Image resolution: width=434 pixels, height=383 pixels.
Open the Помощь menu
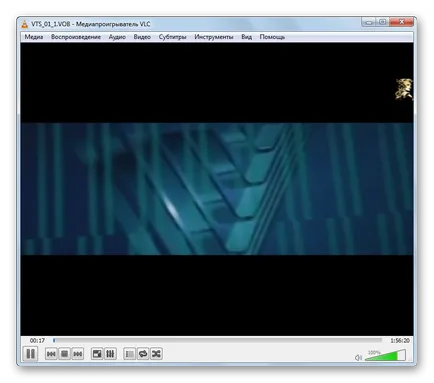coord(272,37)
